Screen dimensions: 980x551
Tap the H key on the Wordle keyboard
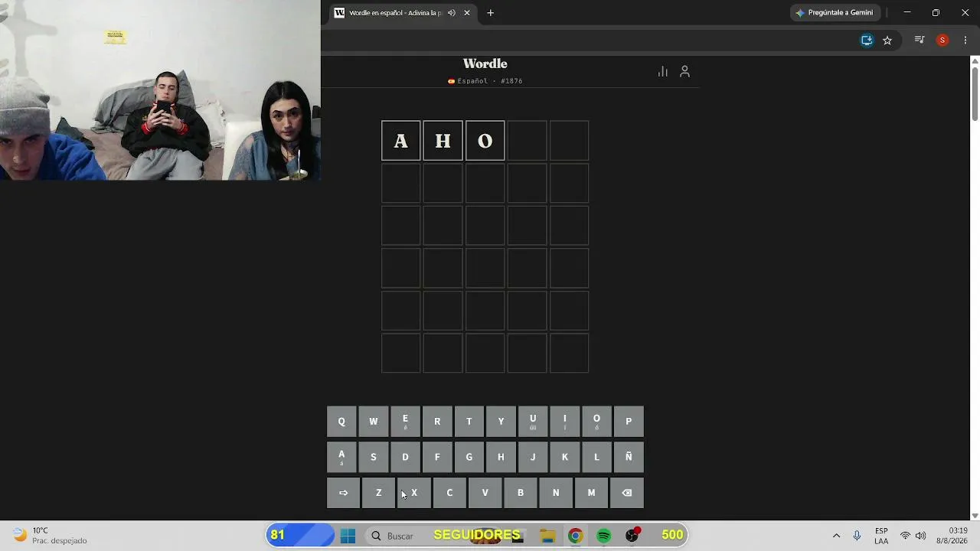click(501, 457)
